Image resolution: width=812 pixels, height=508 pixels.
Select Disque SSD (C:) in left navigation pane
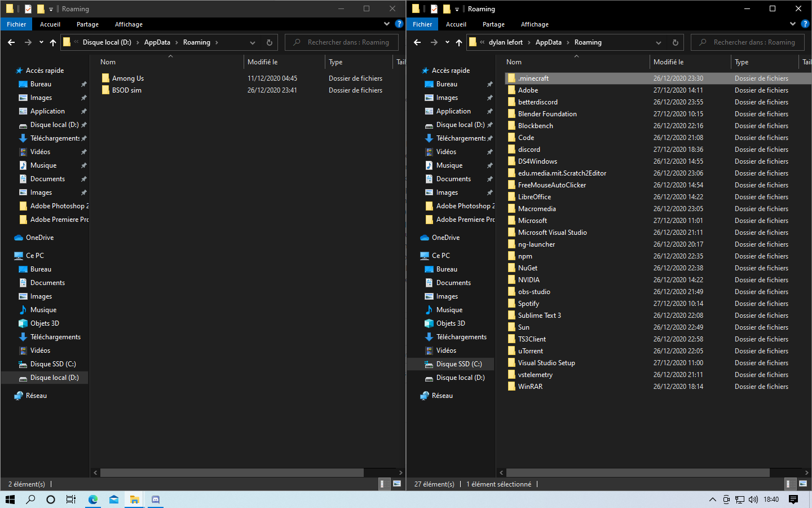53,364
